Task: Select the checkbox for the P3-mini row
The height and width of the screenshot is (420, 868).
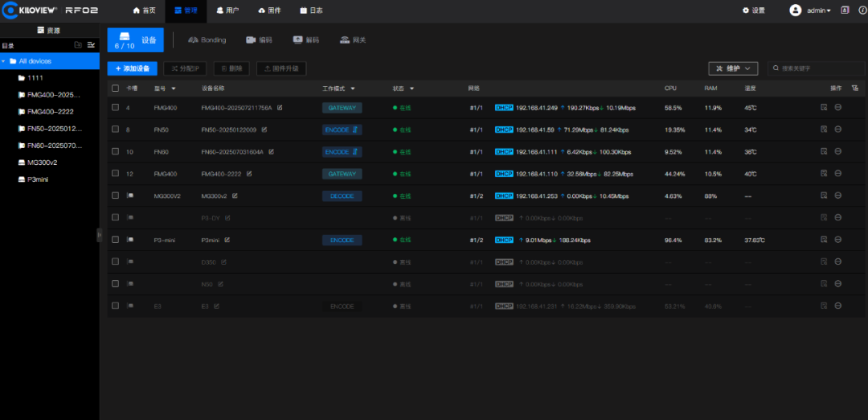Action: [x=115, y=240]
